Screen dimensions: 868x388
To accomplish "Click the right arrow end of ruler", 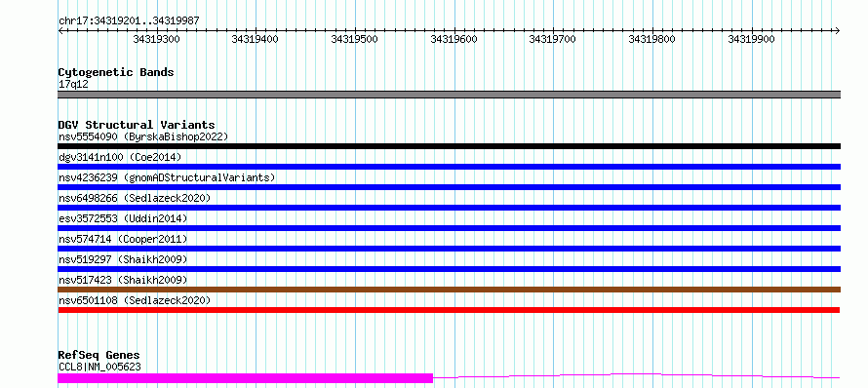I will 837,30.
